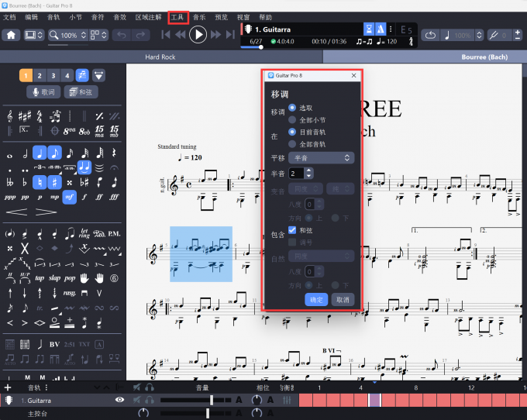Viewport: 527px width, 420px height.
Task: Increase the 半音 stepper value
Action: click(309, 170)
